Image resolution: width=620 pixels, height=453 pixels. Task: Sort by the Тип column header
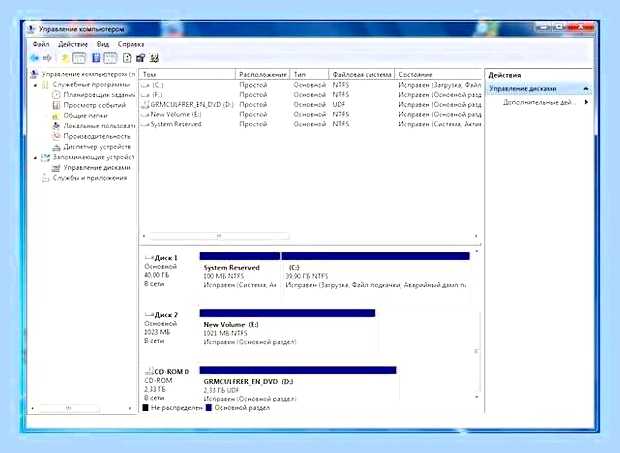pyautogui.click(x=310, y=74)
